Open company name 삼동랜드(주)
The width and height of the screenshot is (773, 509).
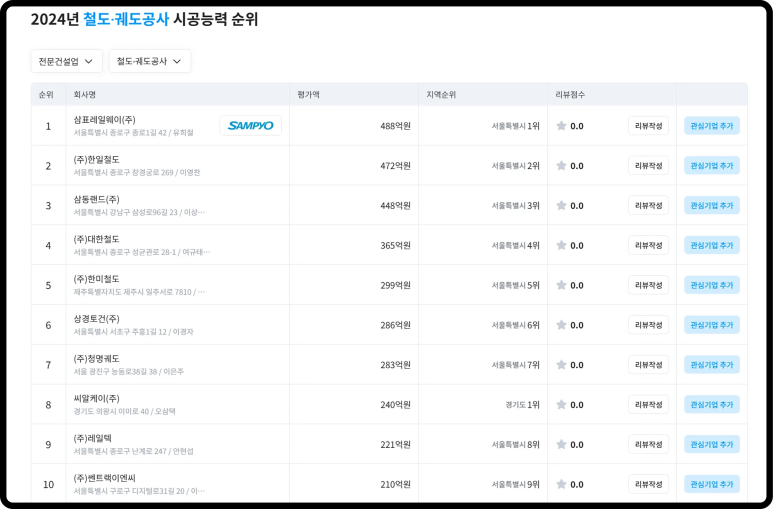point(96,199)
